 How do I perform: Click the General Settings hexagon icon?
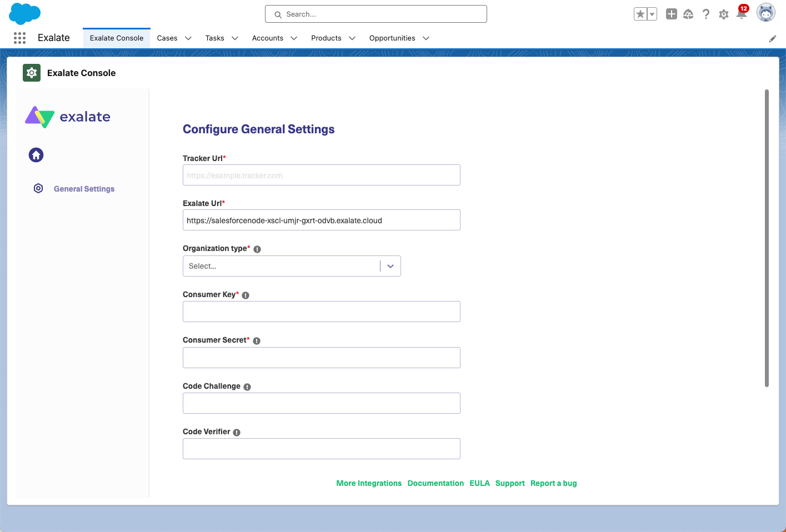[x=38, y=188]
